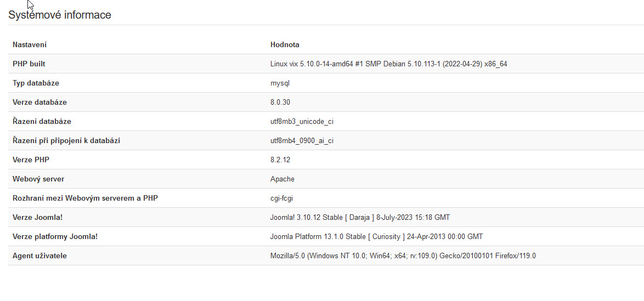This screenshot has height=301, width=644.
Task: Select the Řazení databáze label
Action: pos(42,122)
